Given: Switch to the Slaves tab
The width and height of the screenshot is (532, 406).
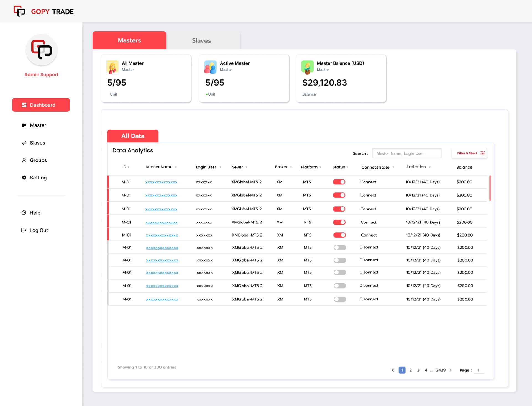Looking at the screenshot, I should [201, 40].
